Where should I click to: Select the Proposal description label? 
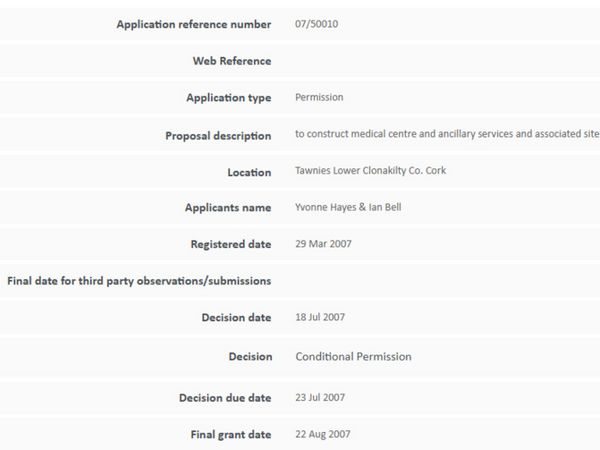tap(218, 136)
